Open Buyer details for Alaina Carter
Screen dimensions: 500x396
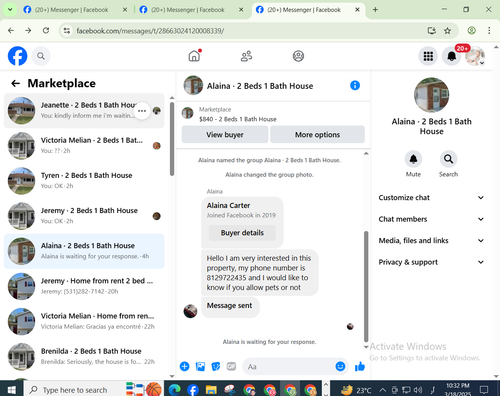tap(242, 233)
